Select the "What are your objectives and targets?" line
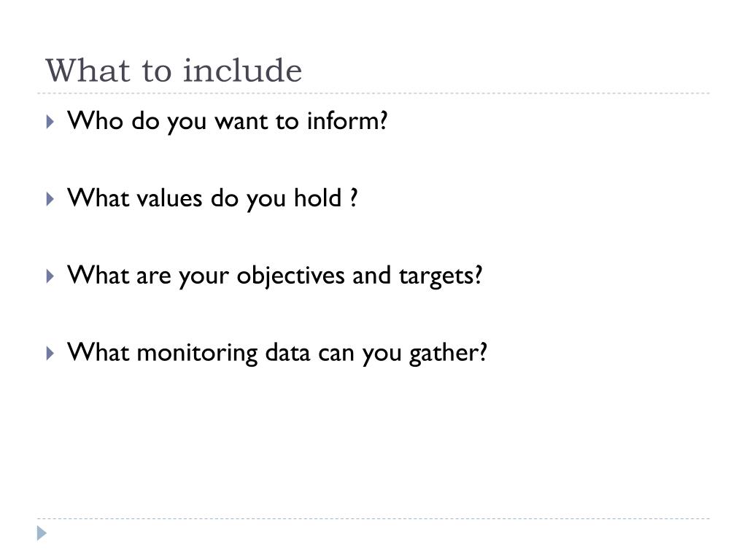 [x=274, y=276]
